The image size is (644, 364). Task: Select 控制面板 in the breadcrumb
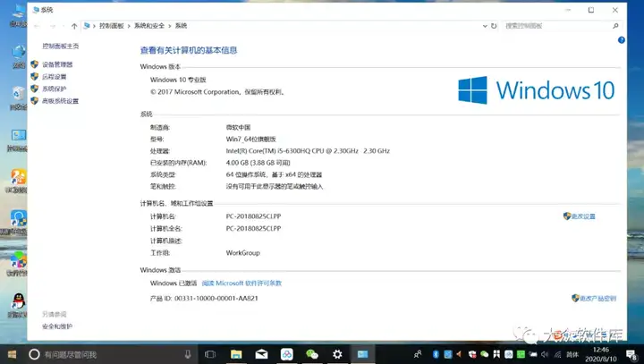coord(111,26)
